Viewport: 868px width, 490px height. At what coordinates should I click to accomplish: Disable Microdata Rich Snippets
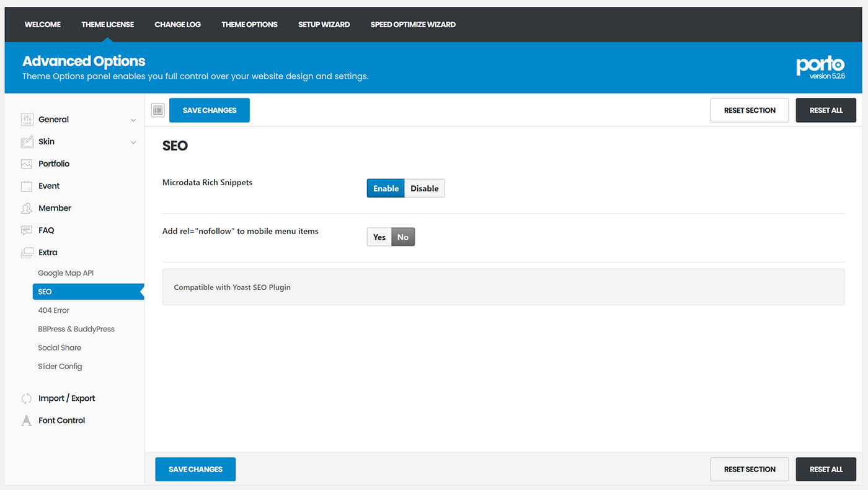(x=424, y=188)
